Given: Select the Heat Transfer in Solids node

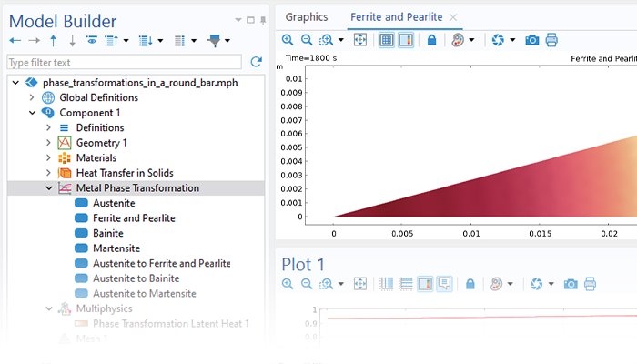Looking at the screenshot, I should (x=125, y=173).
